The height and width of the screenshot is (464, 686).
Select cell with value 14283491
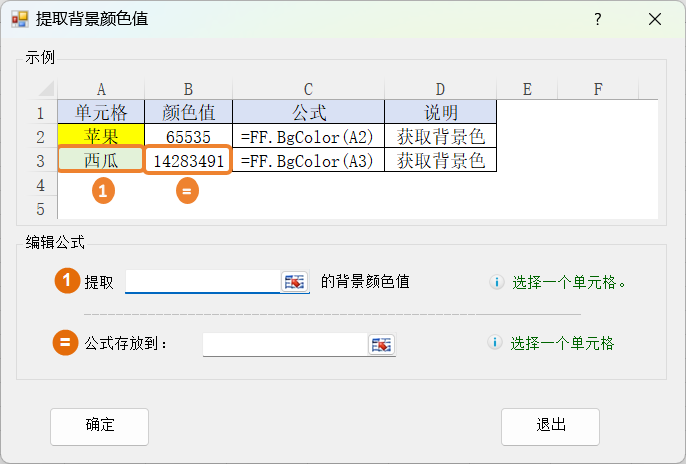click(188, 160)
